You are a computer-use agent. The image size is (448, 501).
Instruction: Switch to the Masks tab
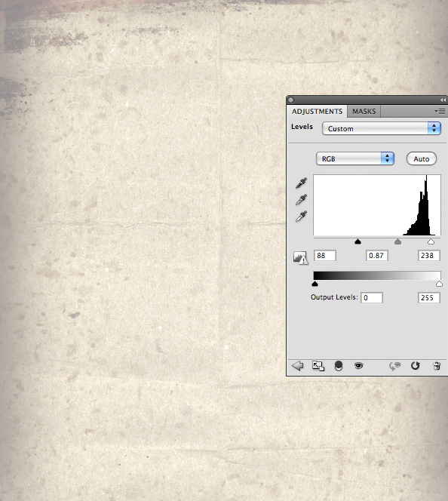click(364, 111)
